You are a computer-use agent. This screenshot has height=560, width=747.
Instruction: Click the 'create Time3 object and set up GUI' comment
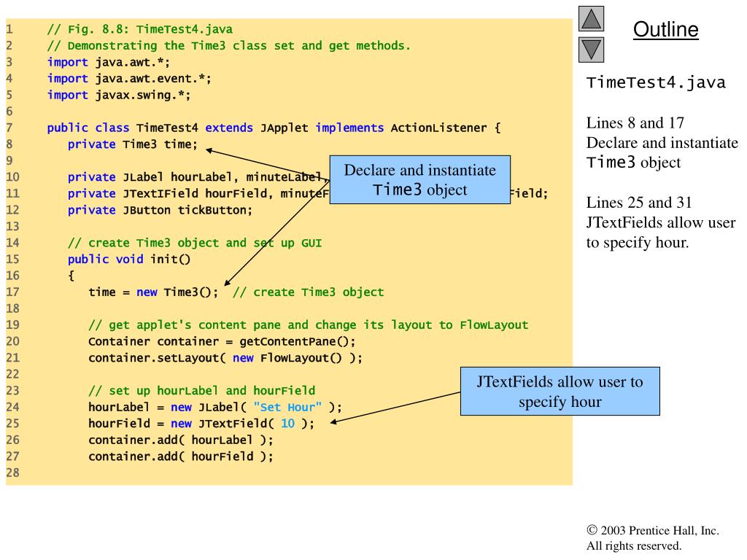coord(194,243)
